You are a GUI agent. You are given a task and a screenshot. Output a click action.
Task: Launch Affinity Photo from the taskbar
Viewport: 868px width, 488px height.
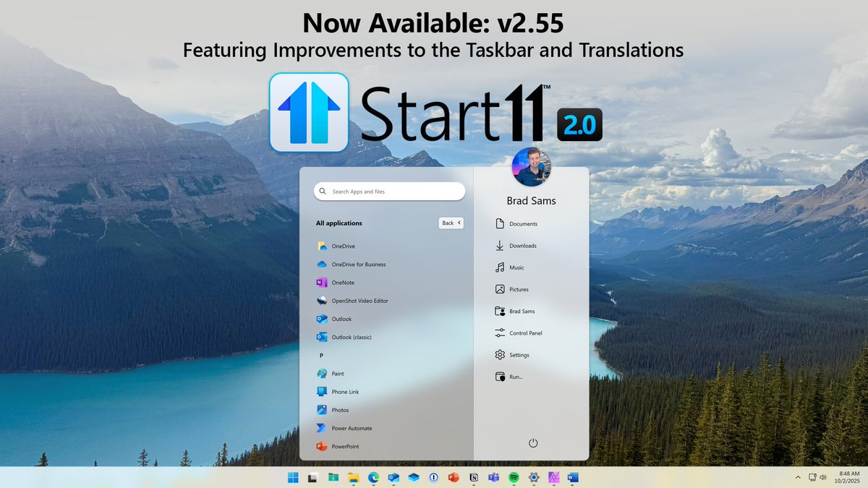(554, 477)
